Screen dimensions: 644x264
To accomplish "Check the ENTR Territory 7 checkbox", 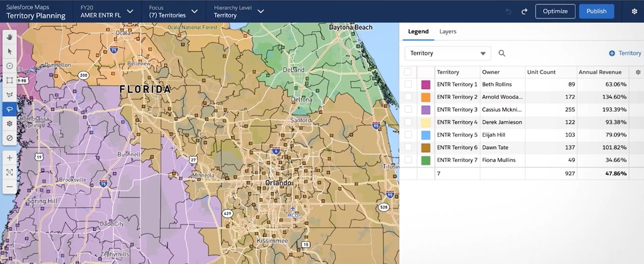I will click(408, 160).
